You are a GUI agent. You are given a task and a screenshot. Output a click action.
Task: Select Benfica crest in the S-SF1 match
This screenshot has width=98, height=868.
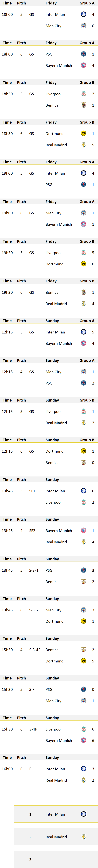(84, 582)
